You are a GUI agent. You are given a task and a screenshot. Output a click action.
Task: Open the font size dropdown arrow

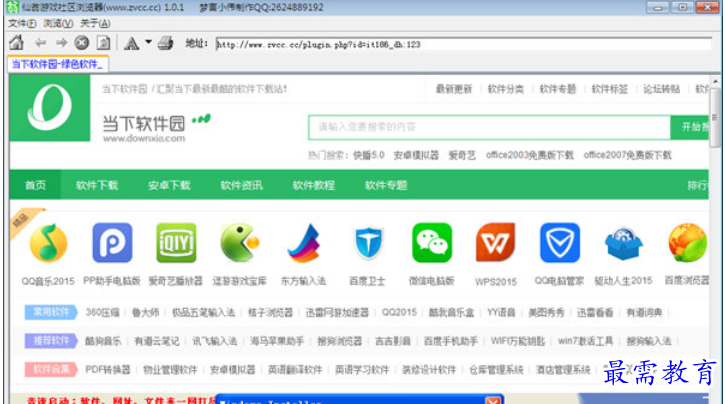click(148, 42)
